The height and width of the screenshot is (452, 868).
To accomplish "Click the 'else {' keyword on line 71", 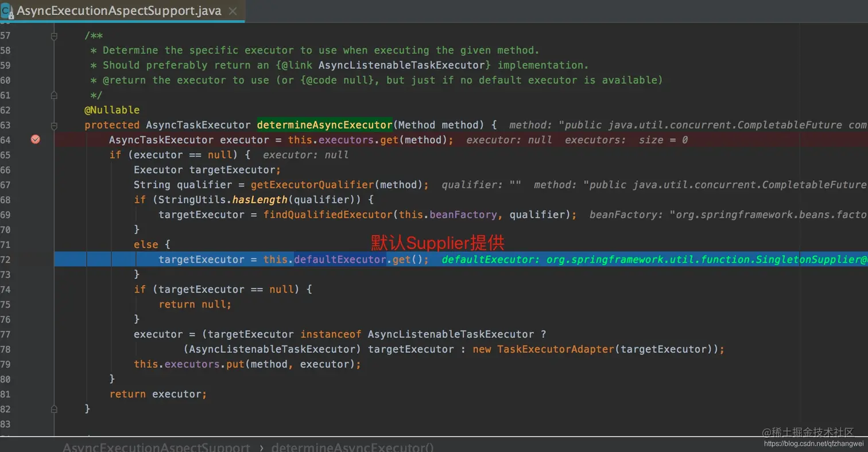I will 152,244.
